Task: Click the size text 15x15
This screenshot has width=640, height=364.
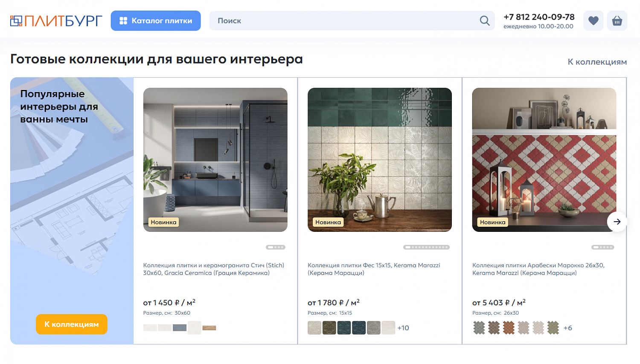Action: (x=346, y=313)
